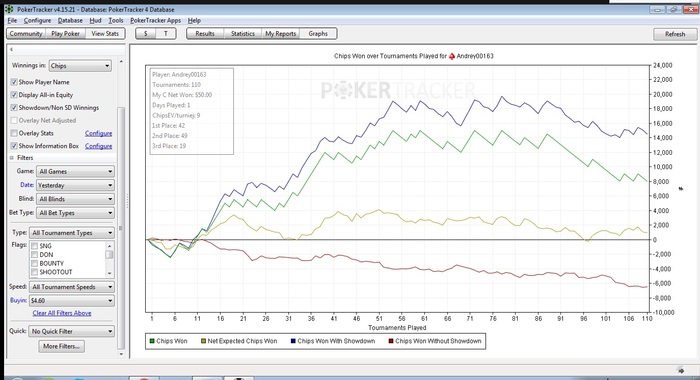Switch to the View Stats tab

tap(105, 33)
